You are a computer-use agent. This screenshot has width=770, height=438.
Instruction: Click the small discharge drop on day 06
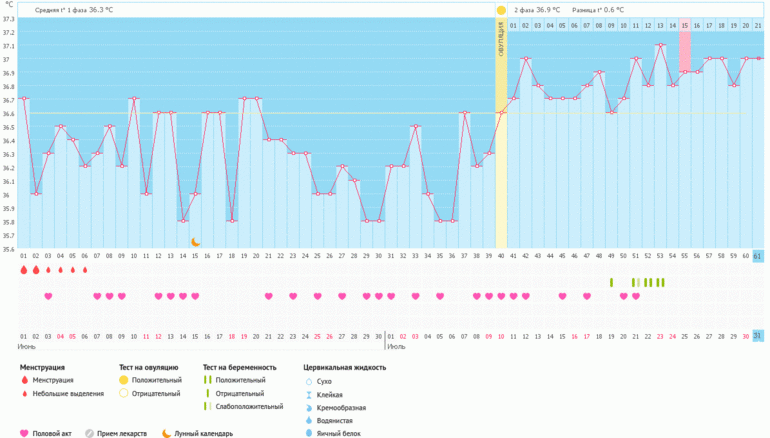point(85,270)
